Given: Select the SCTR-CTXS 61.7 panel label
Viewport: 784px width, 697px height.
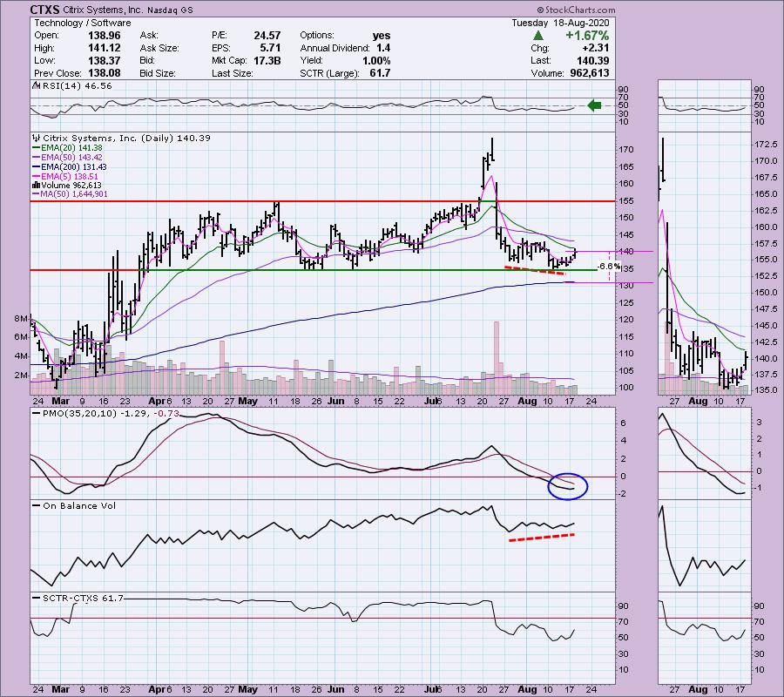Looking at the screenshot, I should (x=83, y=598).
